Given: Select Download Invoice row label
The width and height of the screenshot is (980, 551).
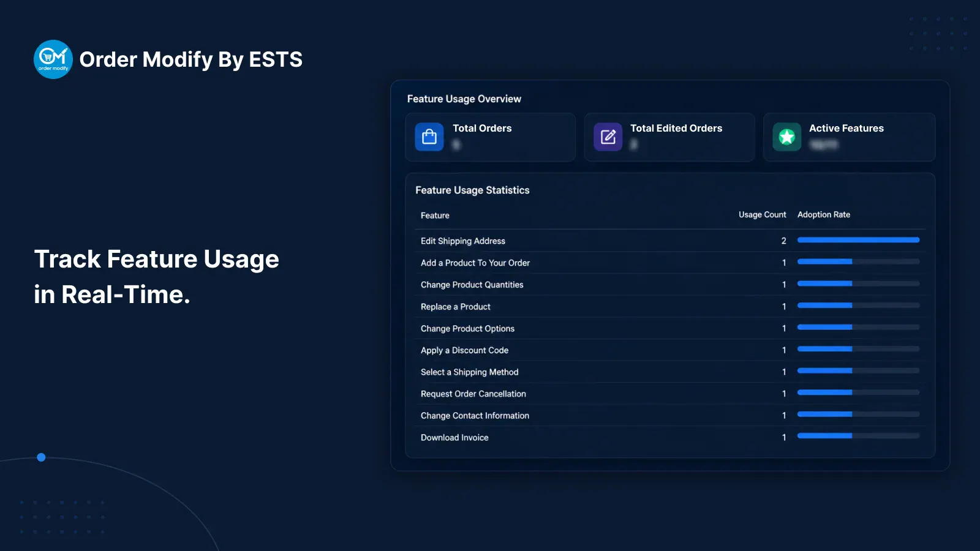Looking at the screenshot, I should click(x=454, y=438).
